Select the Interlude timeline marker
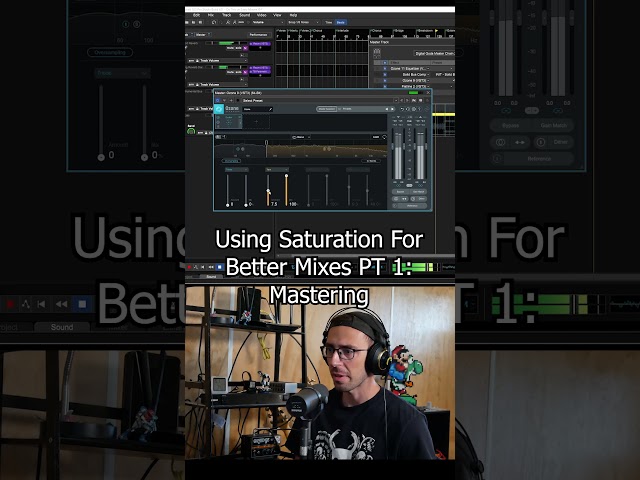The height and width of the screenshot is (480, 640). click(x=342, y=31)
